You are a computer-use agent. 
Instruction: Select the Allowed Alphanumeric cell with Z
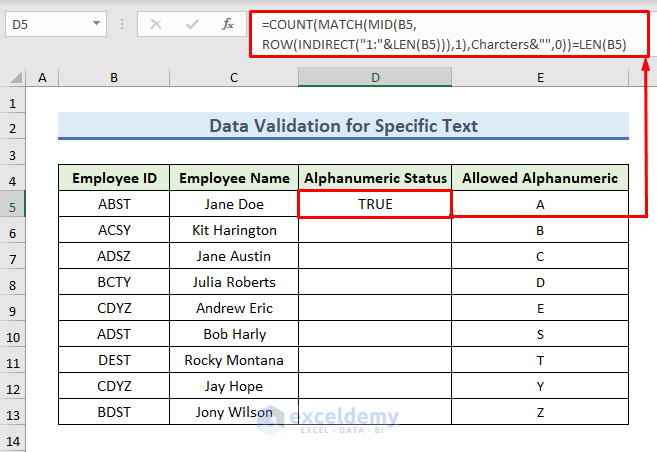click(540, 412)
